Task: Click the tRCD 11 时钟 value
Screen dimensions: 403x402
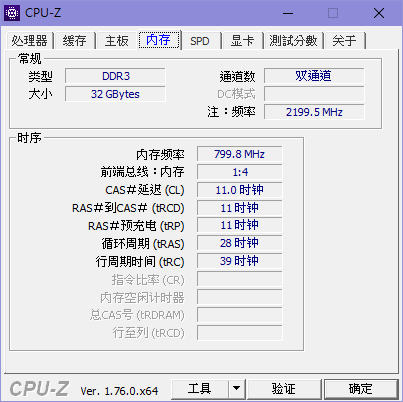Action: 239,208
